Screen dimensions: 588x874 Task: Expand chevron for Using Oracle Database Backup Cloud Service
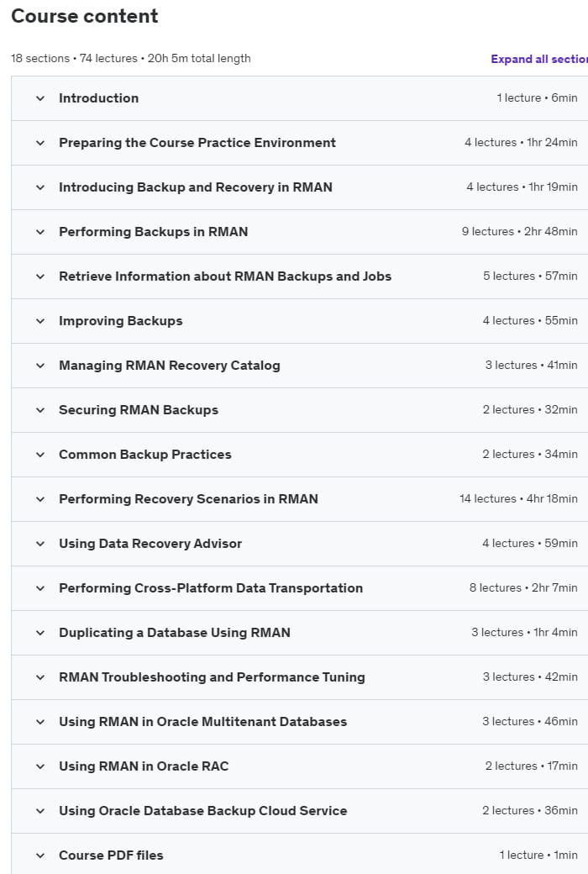tap(40, 811)
